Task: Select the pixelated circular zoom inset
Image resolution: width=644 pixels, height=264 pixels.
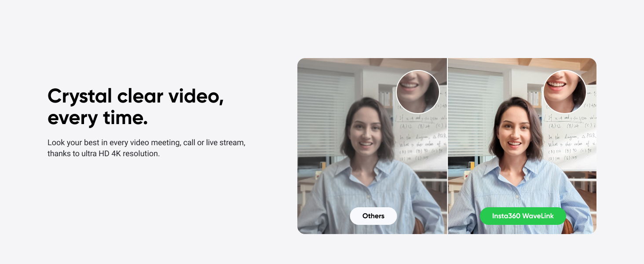Action: pos(417,92)
